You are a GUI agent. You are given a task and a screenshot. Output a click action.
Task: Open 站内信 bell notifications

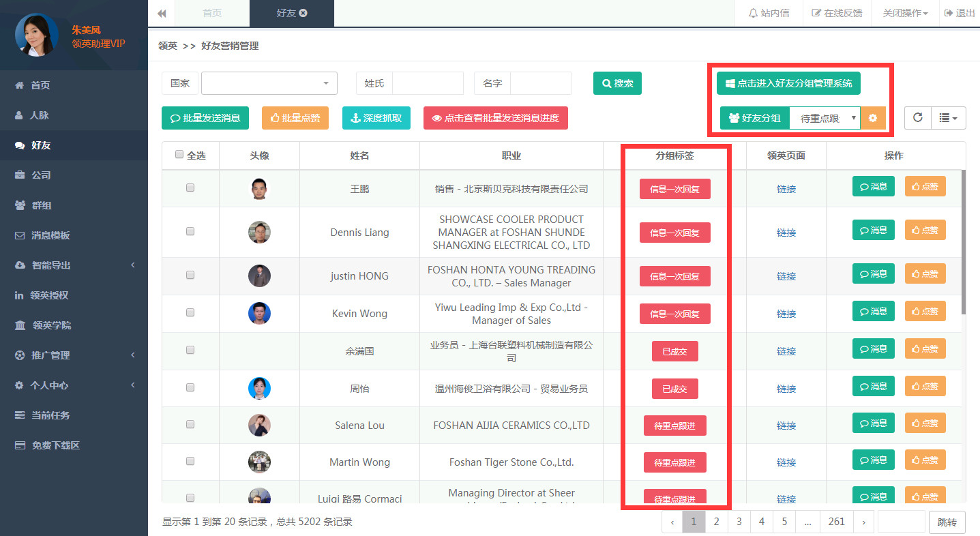(769, 13)
